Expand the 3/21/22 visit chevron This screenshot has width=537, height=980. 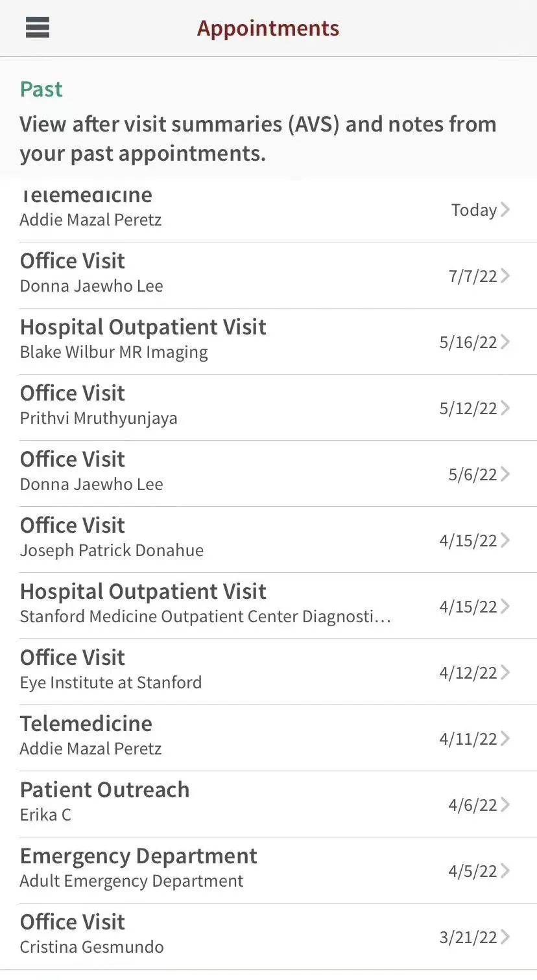click(505, 937)
